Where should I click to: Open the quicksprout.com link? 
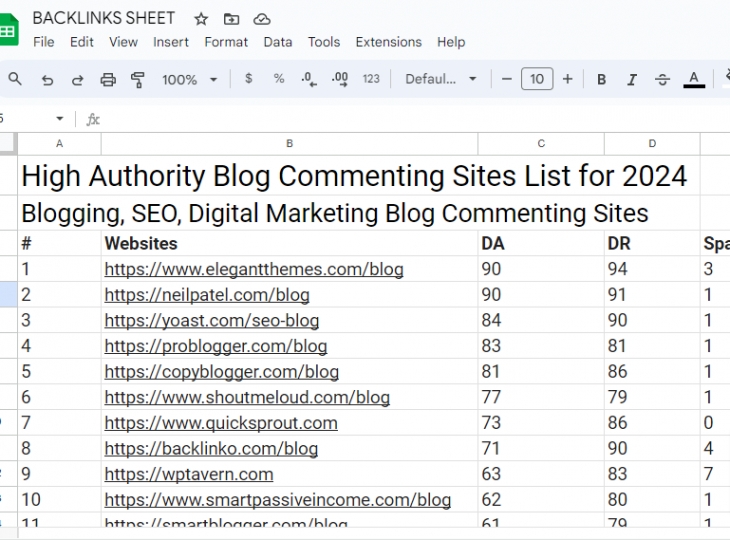point(221,423)
